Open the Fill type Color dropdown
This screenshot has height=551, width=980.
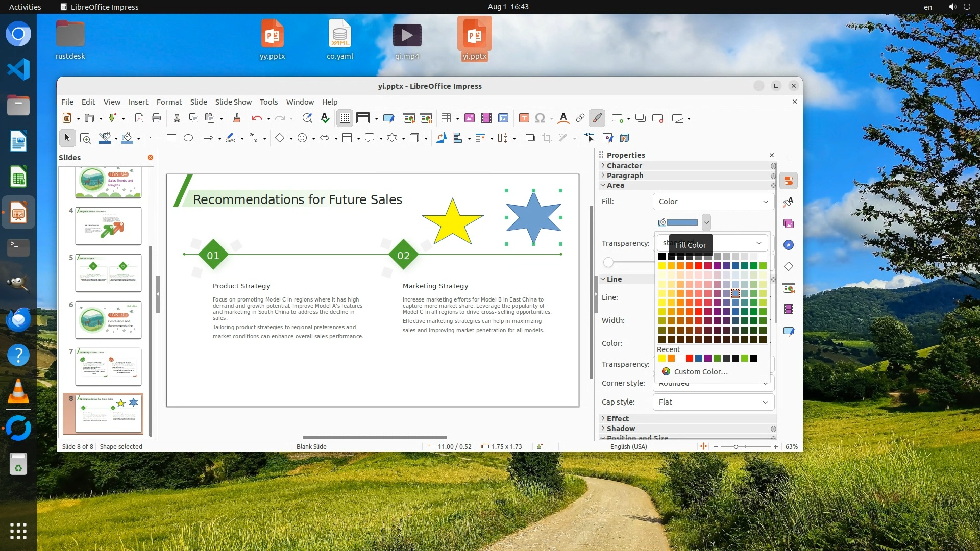[713, 202]
